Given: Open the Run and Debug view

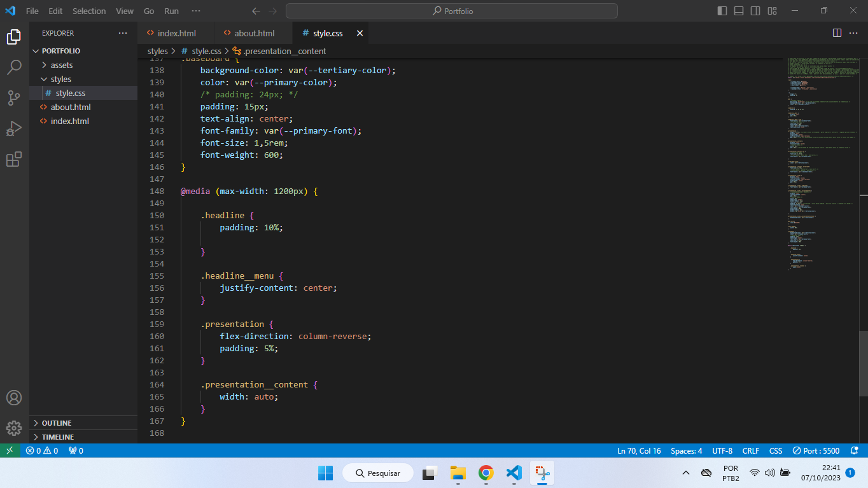Looking at the screenshot, I should (x=14, y=129).
